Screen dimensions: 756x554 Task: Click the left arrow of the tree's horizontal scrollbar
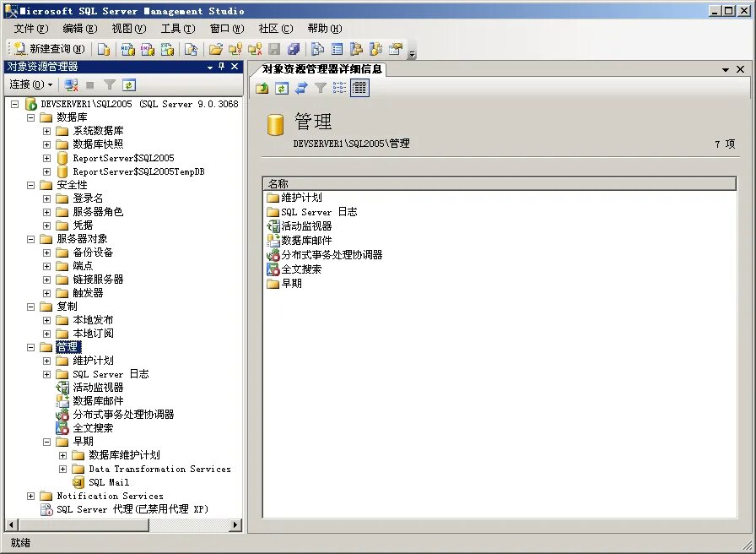(12, 524)
